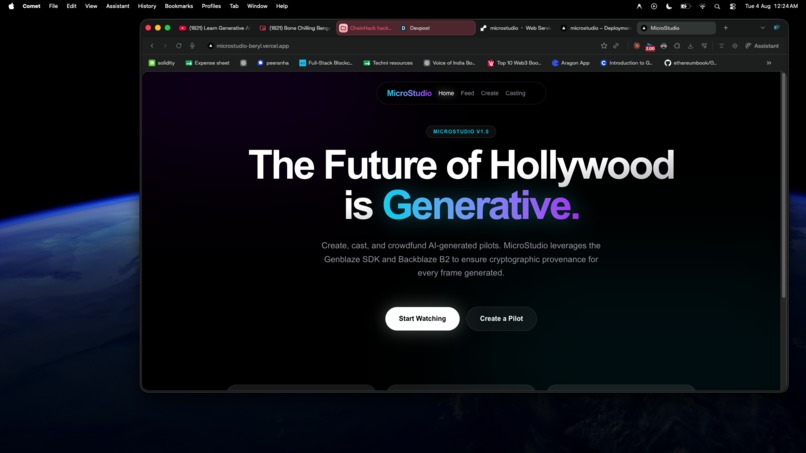Open the Assistant menu in menu bar
Image resolution: width=806 pixels, height=453 pixels.
[x=118, y=6]
